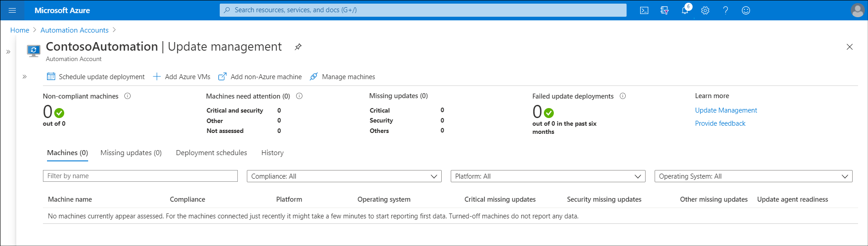Open the Directory and subscription filter icon
Screen dimensions: 868x246
coord(665,10)
